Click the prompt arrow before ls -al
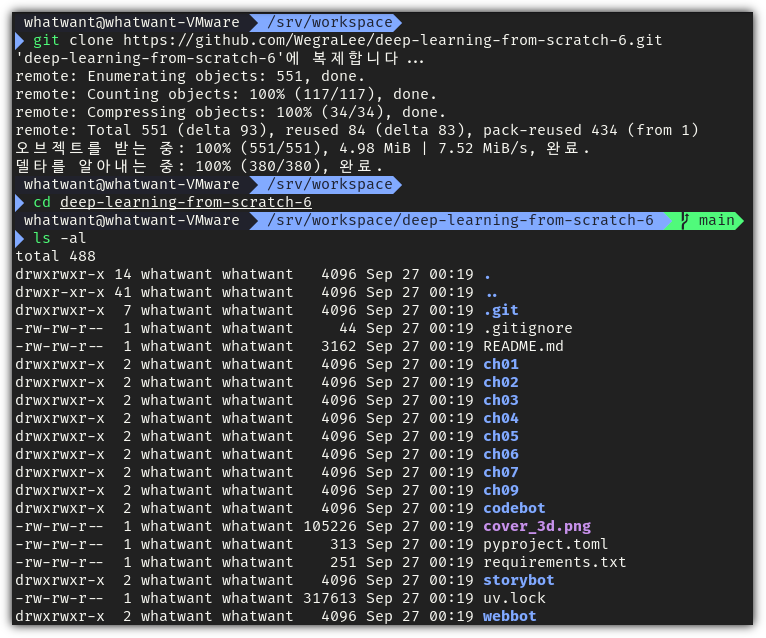This screenshot has width=766, height=638. pos(20,238)
